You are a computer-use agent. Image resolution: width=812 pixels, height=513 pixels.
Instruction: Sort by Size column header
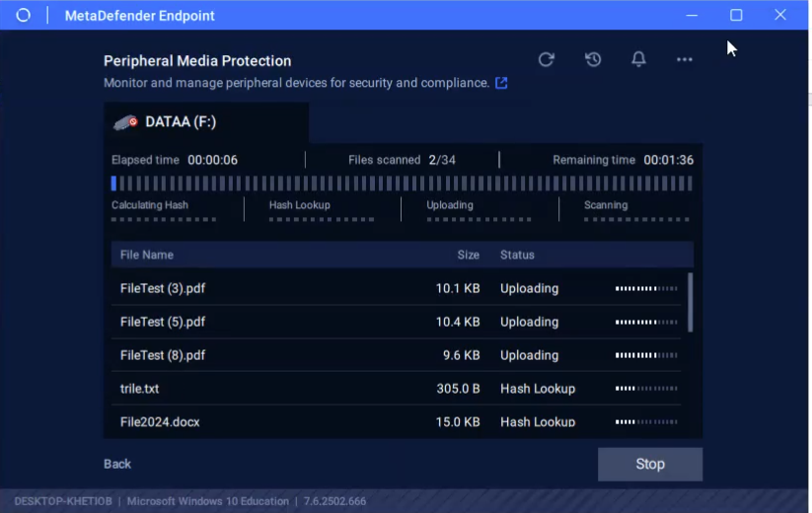468,255
